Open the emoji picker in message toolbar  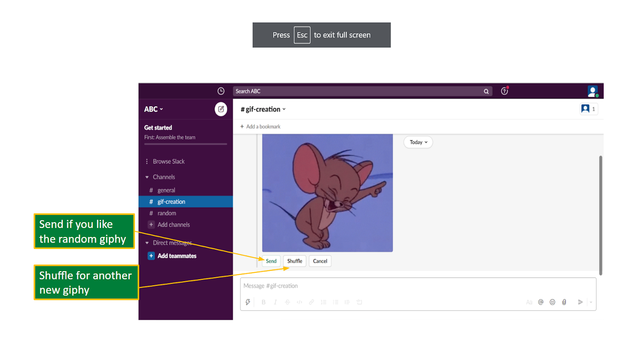[552, 302]
